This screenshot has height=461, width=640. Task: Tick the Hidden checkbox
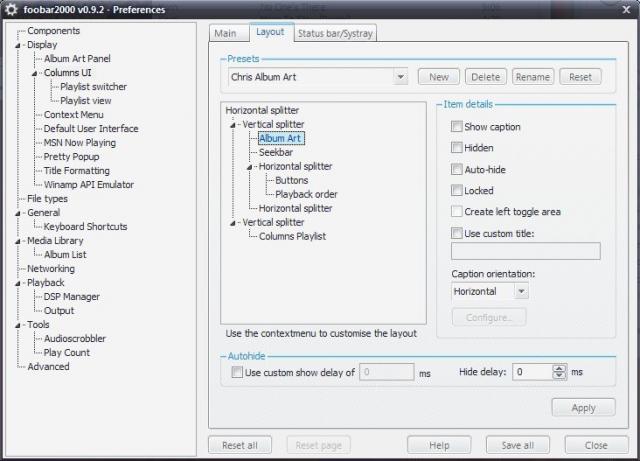[x=457, y=147]
